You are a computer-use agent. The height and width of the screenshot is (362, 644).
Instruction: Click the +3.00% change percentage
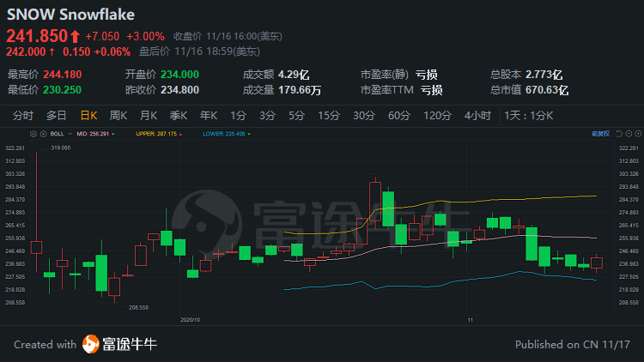point(145,37)
